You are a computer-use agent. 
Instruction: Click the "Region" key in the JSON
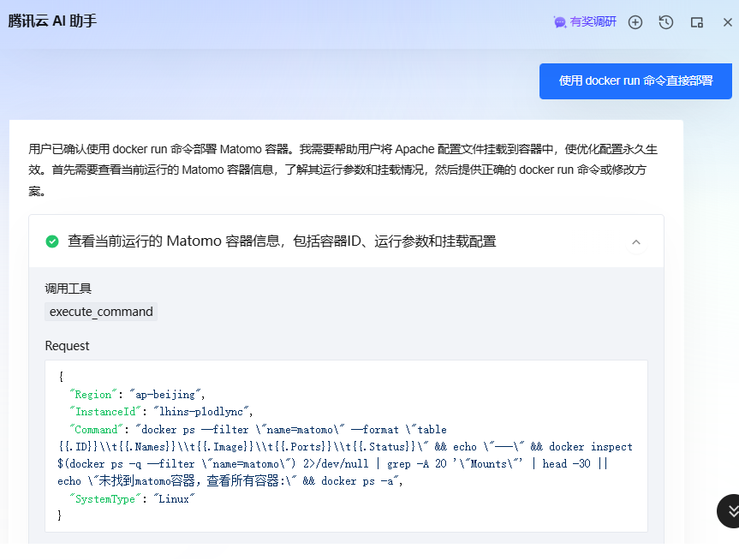pos(93,395)
